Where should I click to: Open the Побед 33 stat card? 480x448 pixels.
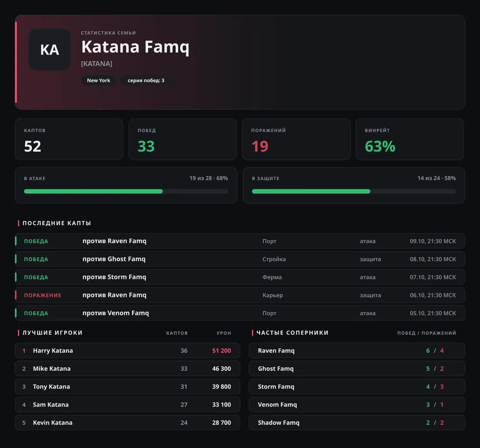point(182,139)
